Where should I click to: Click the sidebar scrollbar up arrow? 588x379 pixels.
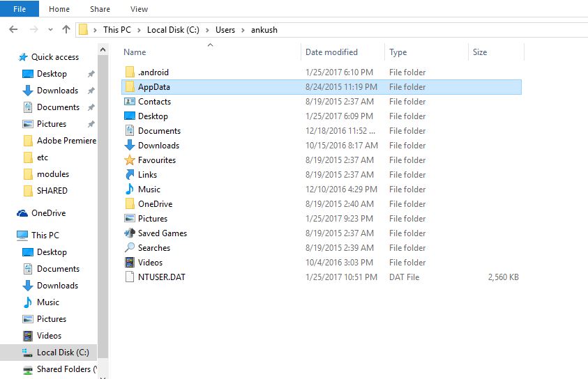click(x=103, y=49)
